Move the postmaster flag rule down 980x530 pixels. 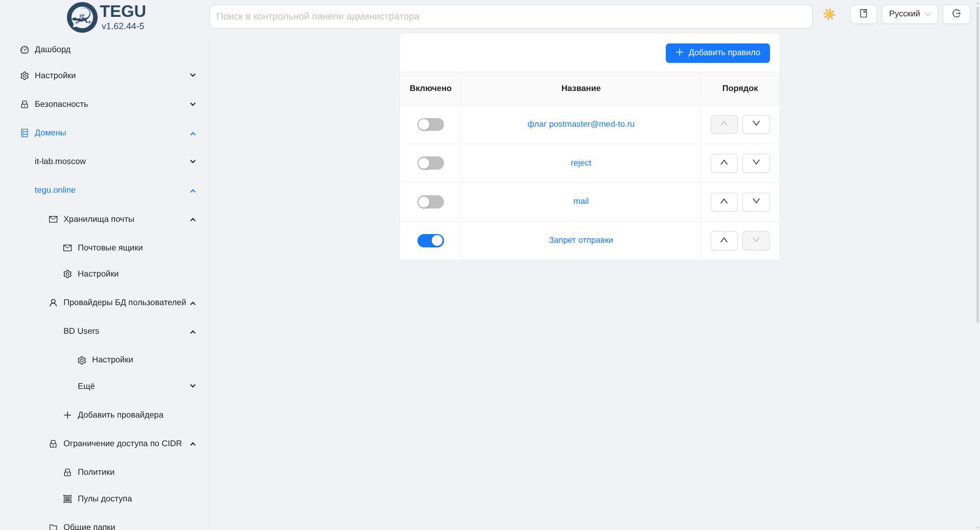756,124
